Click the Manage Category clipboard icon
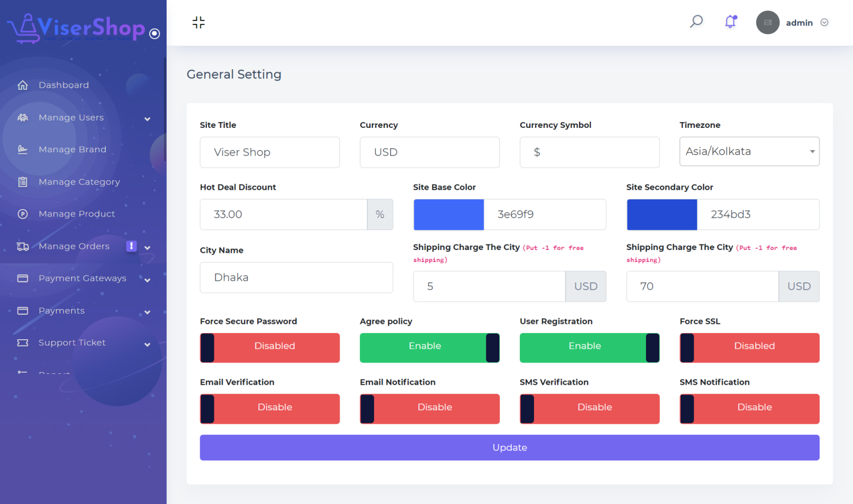Viewport: 853px width, 504px height. (23, 182)
